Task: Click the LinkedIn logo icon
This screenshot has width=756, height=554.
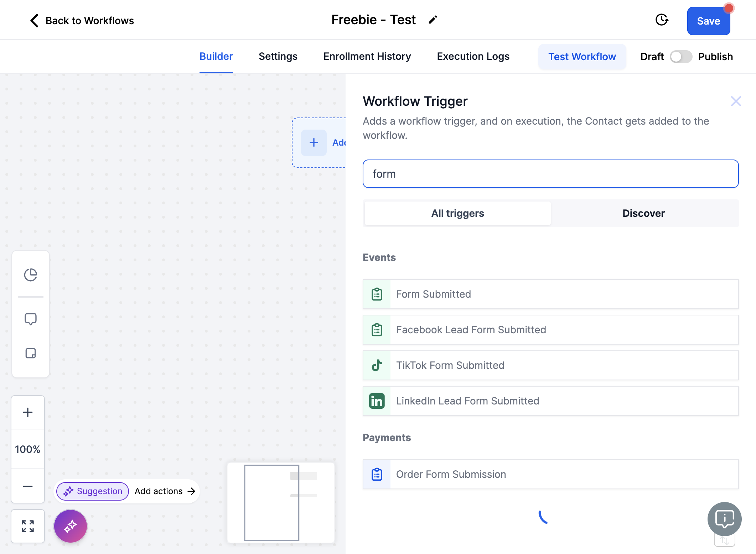Action: tap(377, 401)
